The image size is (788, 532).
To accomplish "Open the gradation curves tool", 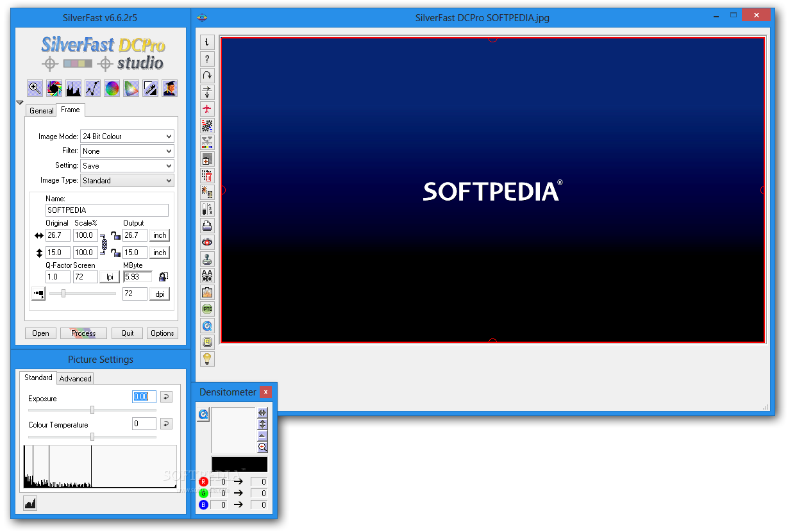I will [92, 88].
